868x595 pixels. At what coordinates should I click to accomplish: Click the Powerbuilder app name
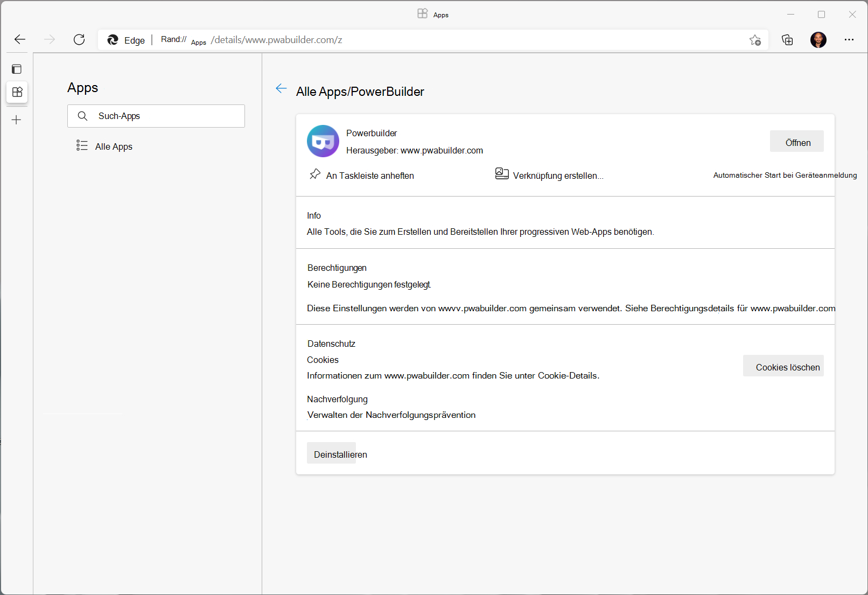coord(372,133)
